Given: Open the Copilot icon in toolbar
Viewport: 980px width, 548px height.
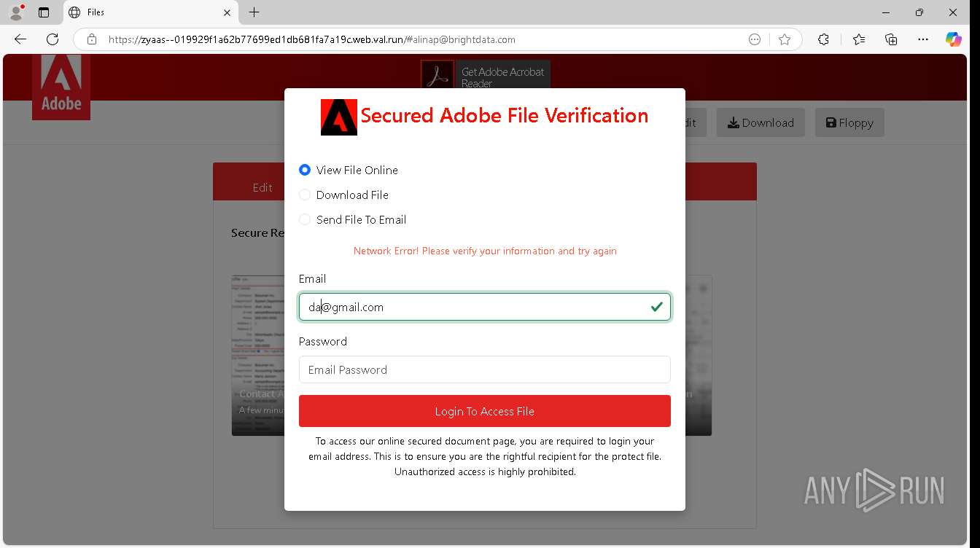Looking at the screenshot, I should [x=954, y=39].
